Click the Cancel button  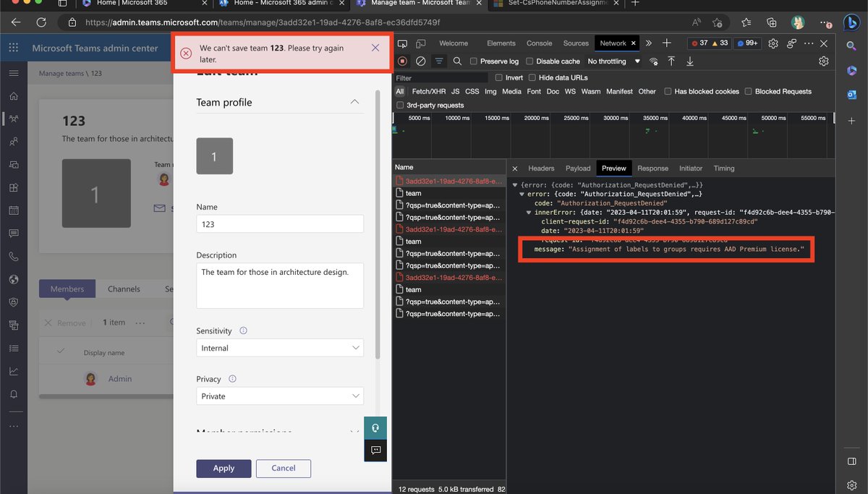[x=284, y=468]
